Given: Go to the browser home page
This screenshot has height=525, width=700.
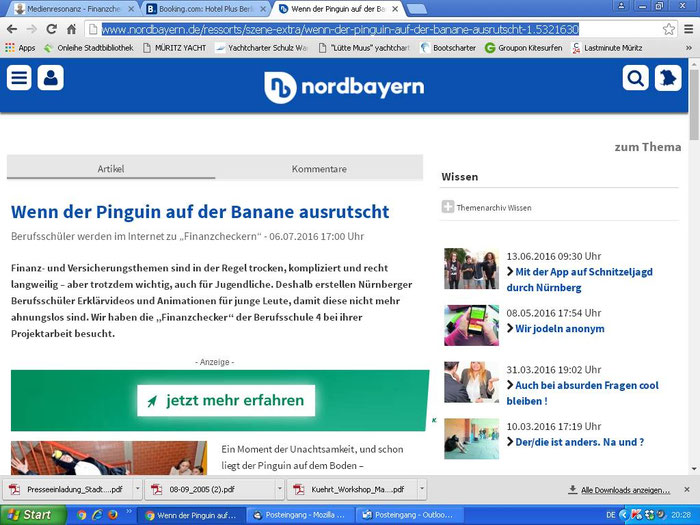Looking at the screenshot, I should (71, 29).
